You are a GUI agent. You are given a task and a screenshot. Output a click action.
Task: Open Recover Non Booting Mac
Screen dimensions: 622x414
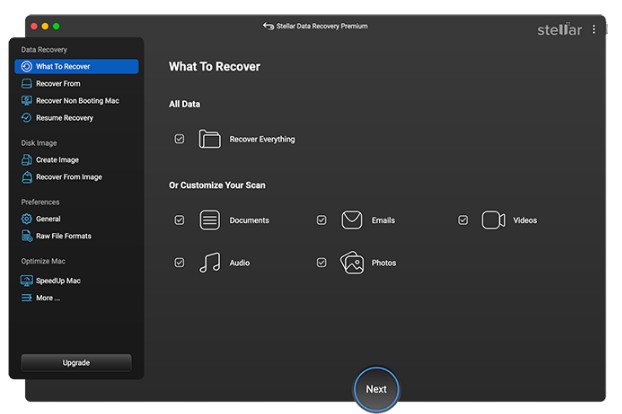pyautogui.click(x=76, y=101)
